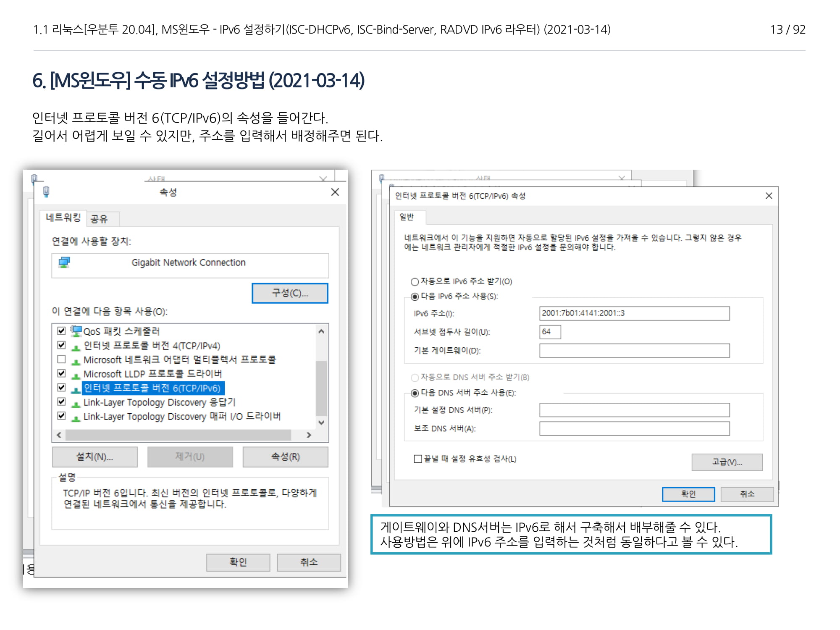Close the IPv6 properties dialog with X
This screenshot has height=630, width=840.
click(769, 196)
